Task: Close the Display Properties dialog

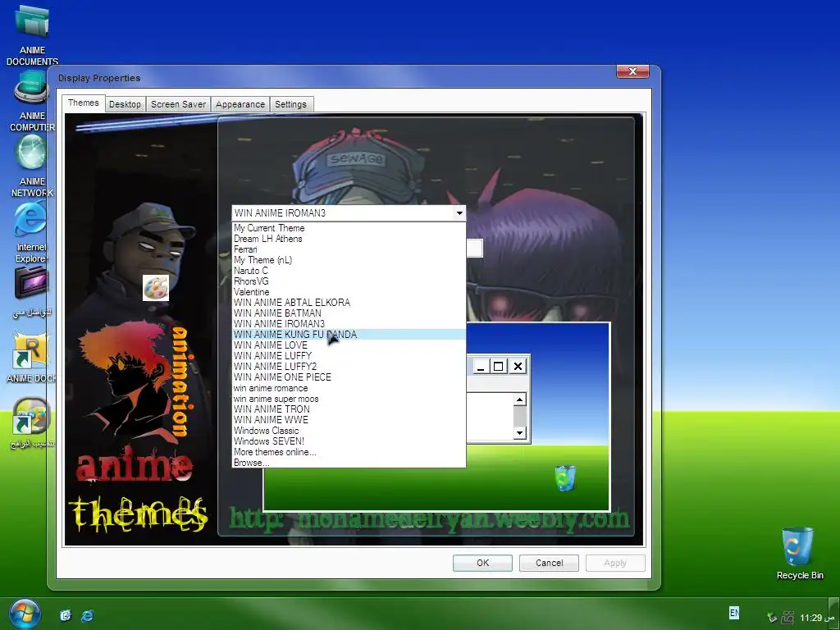Action: [x=632, y=71]
